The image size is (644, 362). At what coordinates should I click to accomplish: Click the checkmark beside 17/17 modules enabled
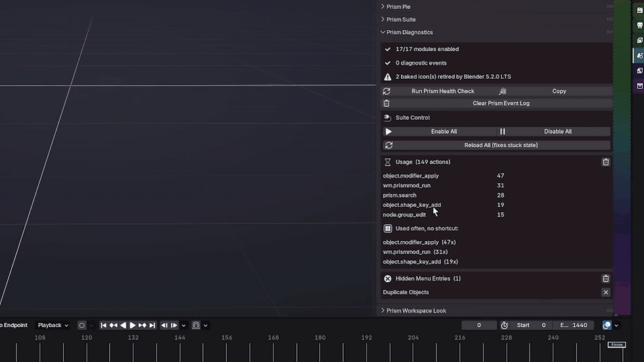click(x=387, y=49)
